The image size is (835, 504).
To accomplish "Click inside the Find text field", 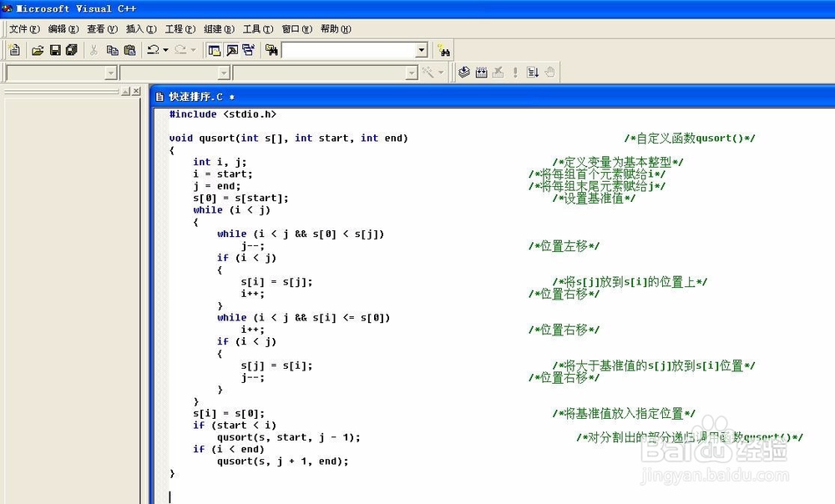I will [349, 50].
